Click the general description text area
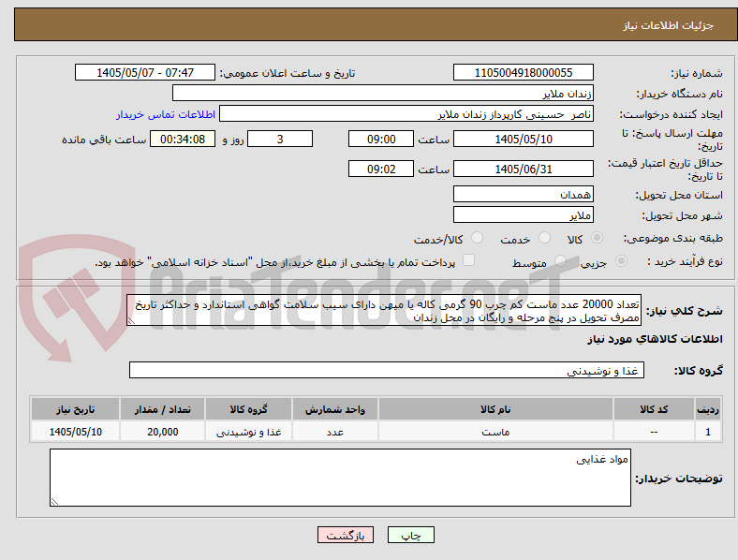The height and width of the screenshot is (560, 738). click(384, 311)
